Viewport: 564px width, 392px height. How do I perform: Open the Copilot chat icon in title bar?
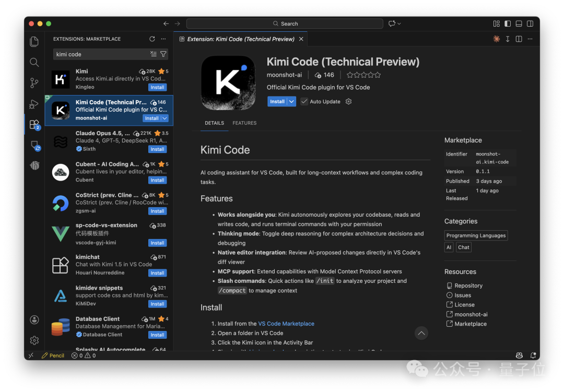click(392, 23)
